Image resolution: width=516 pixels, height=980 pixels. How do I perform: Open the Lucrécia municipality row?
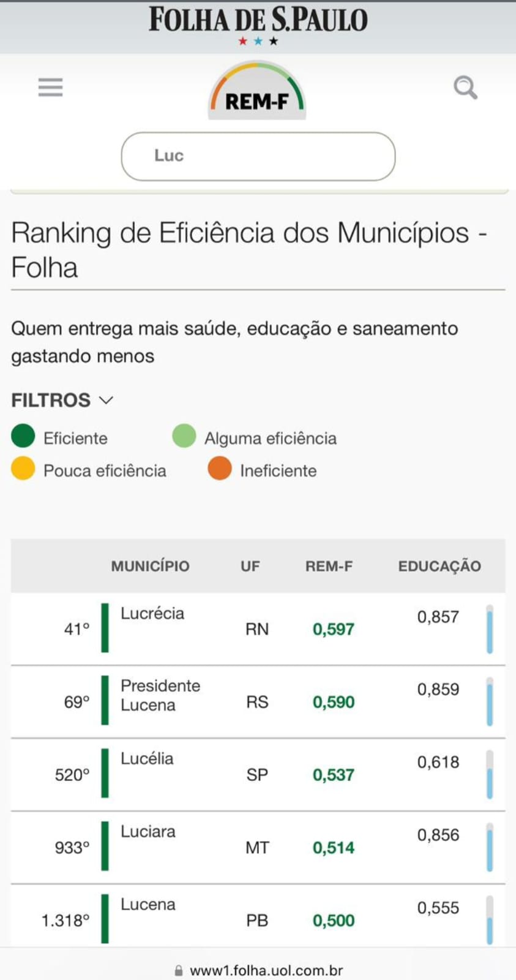[x=258, y=628]
